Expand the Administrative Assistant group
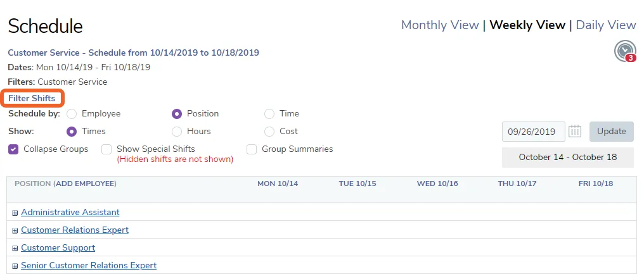 coord(15,213)
